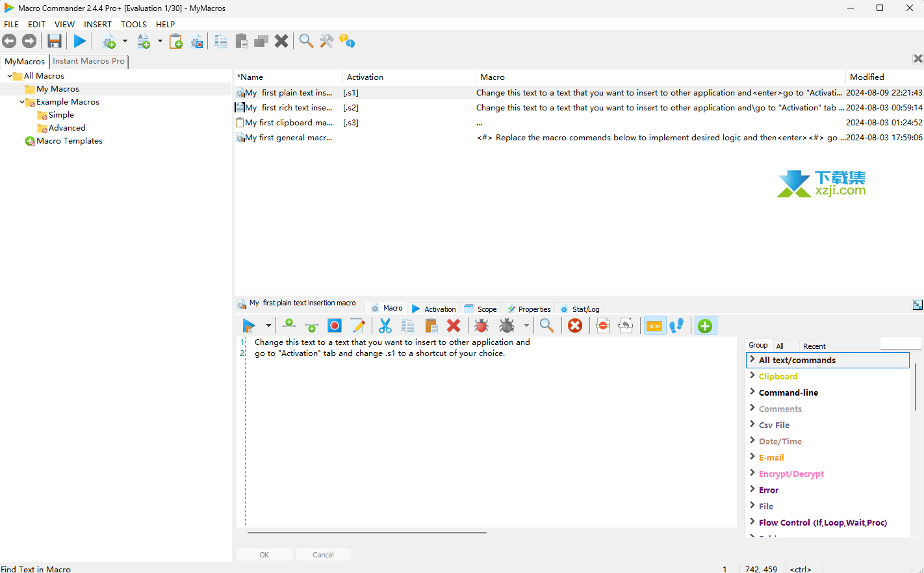Collapse the All Macros tree node
The image size is (924, 573).
click(10, 76)
